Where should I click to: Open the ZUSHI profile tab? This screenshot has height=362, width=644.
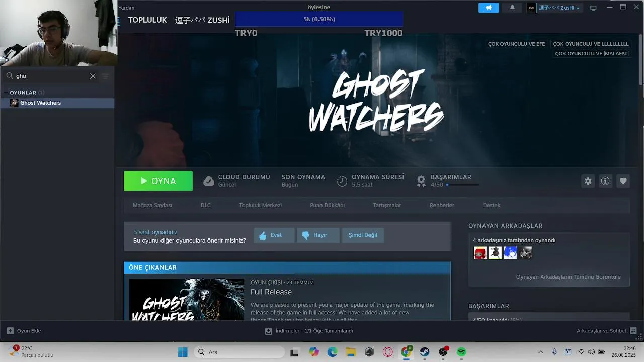[202, 20]
